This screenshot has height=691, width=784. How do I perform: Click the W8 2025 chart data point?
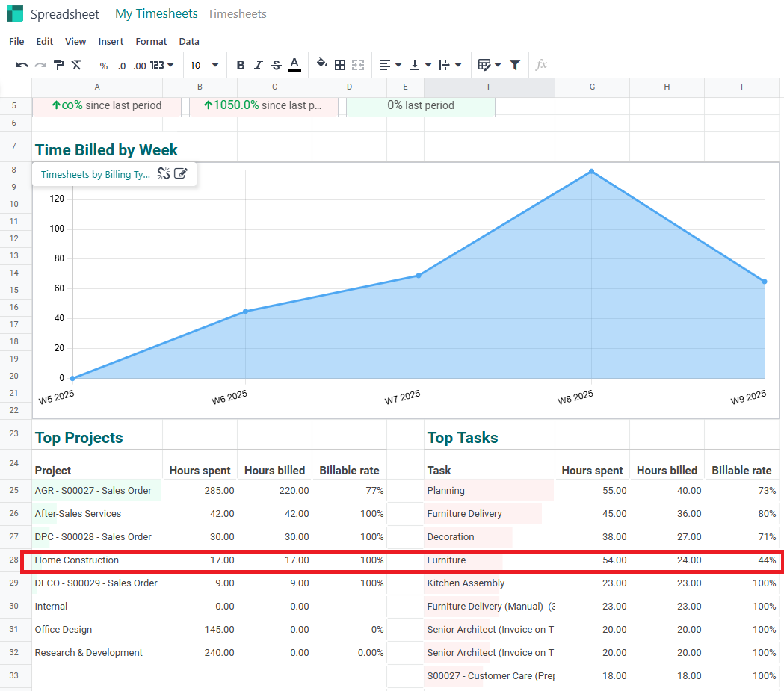[x=591, y=171]
